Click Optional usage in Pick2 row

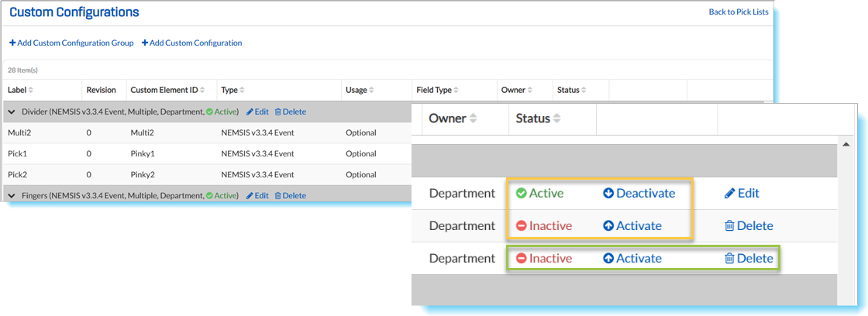361,174
